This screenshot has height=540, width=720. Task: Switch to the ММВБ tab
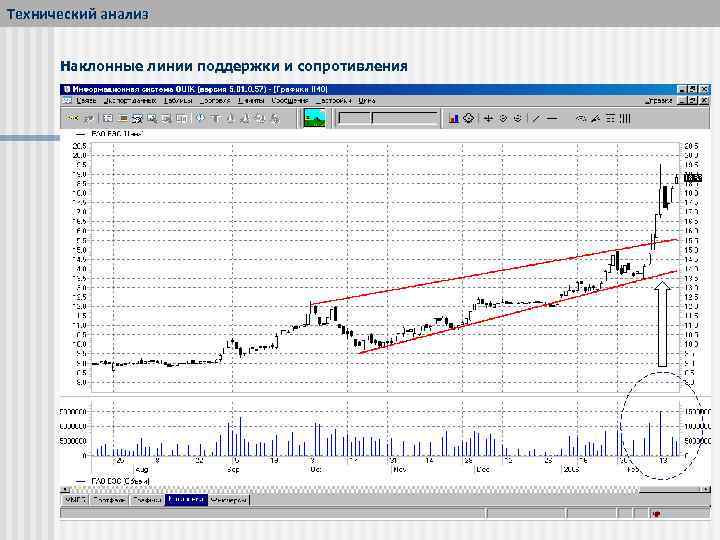pos(75,500)
